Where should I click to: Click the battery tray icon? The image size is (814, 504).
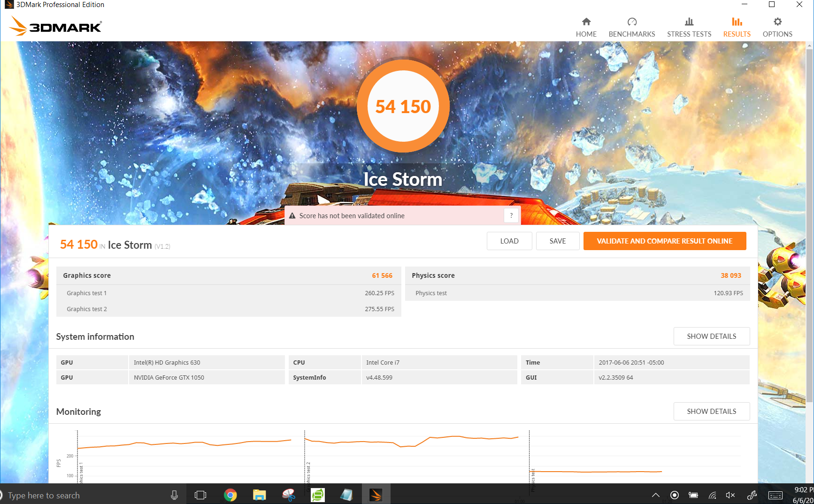(693, 495)
